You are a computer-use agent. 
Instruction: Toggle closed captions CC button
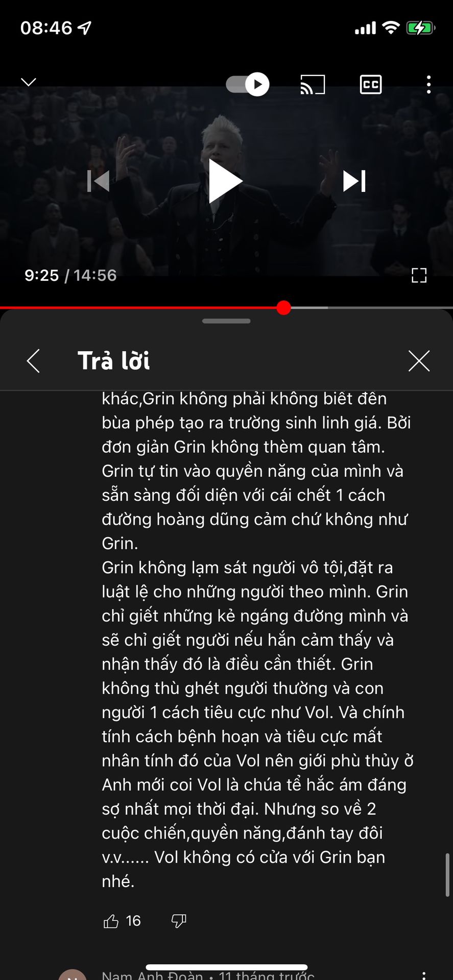point(371,84)
